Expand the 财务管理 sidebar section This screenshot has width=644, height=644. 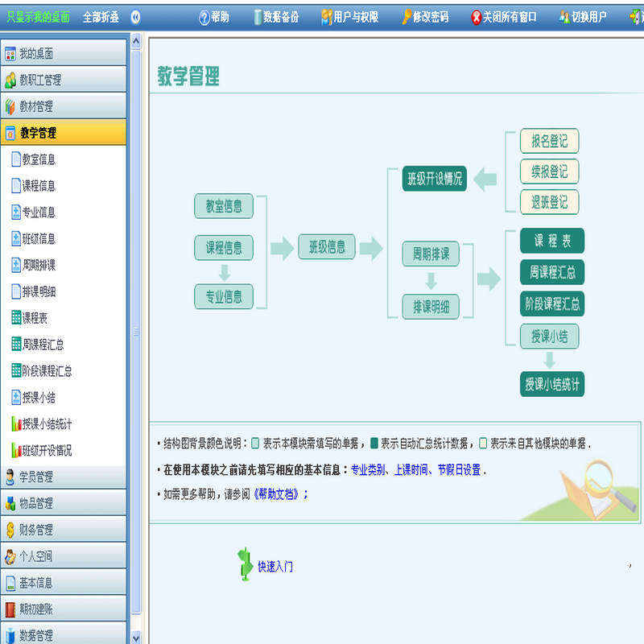click(64, 530)
